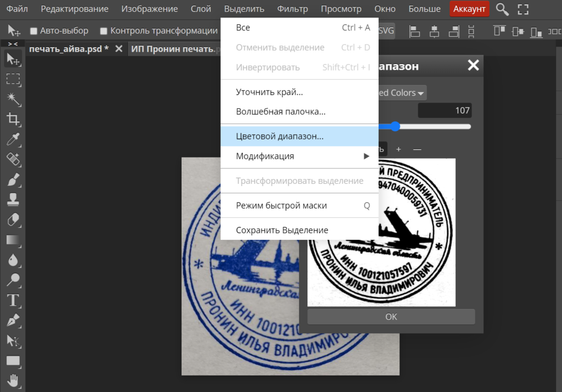Toggle the Контроль трансформации checkbox
Viewport: 562px width, 392px height.
pos(103,31)
